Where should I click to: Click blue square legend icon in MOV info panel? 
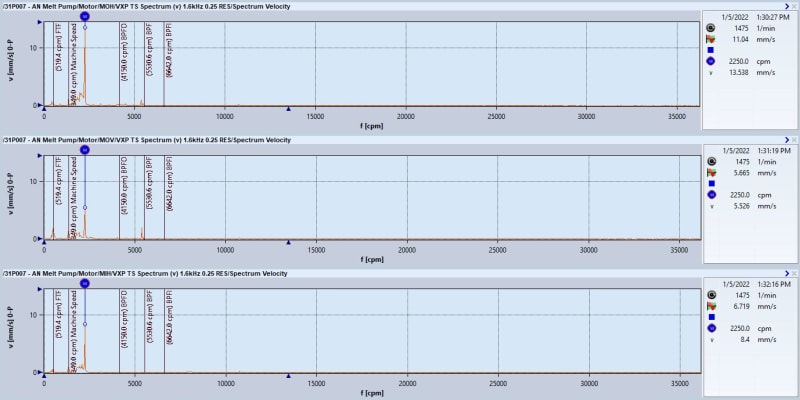(712, 183)
